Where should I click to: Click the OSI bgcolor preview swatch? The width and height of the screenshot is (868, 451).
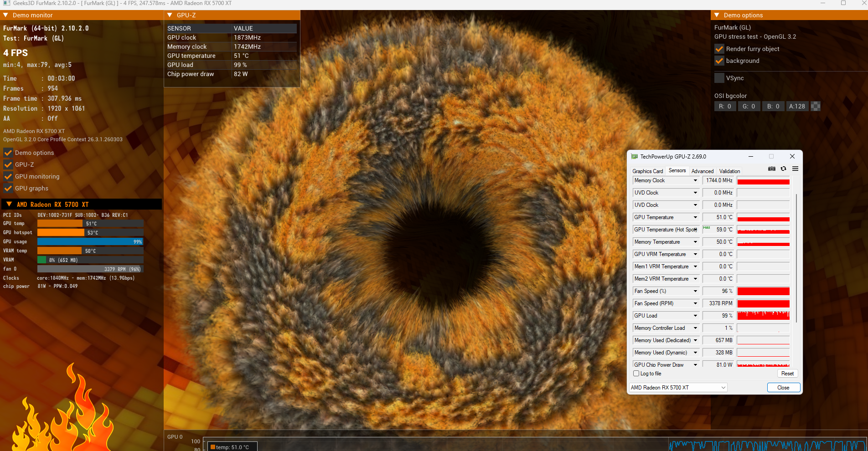[816, 106]
